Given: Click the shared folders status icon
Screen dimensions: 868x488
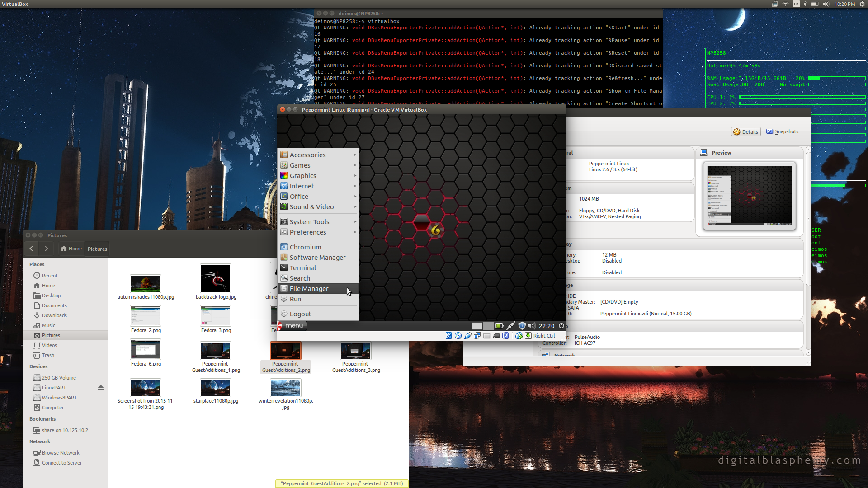Looking at the screenshot, I should (486, 336).
